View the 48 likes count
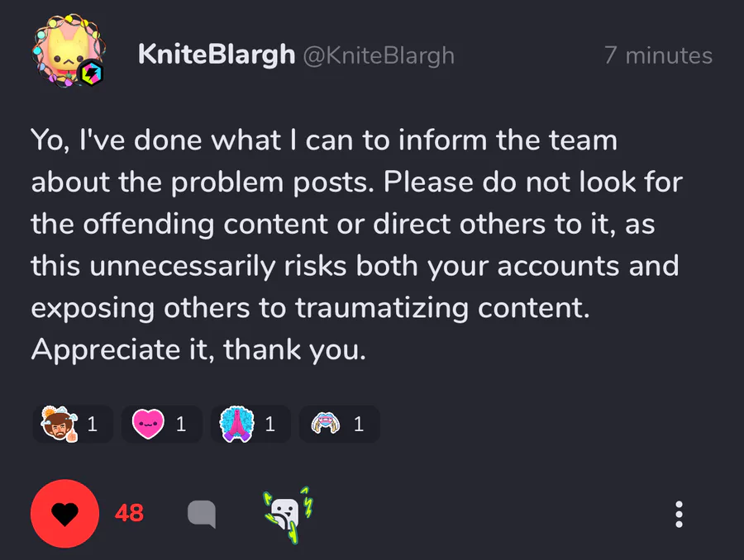Image resolution: width=744 pixels, height=560 pixels. tap(129, 514)
